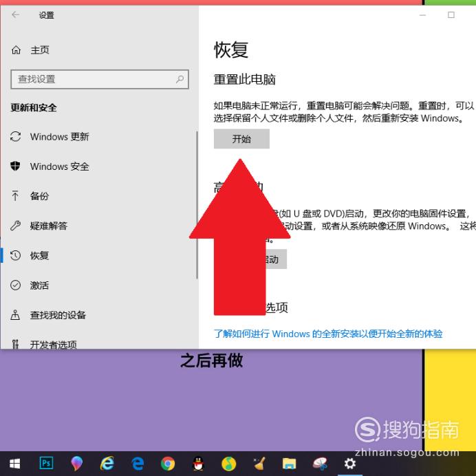
Task: Go back using the Settings back arrow
Action: tap(15, 14)
